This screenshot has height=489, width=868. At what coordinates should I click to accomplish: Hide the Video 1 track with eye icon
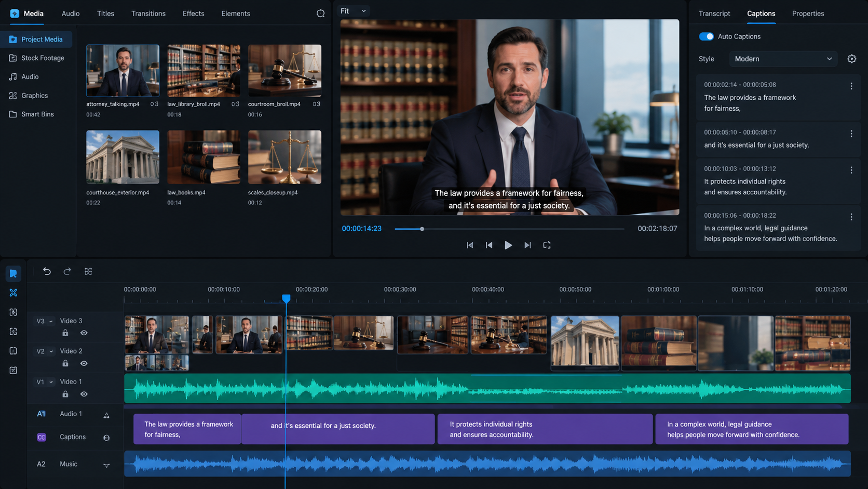pyautogui.click(x=84, y=394)
